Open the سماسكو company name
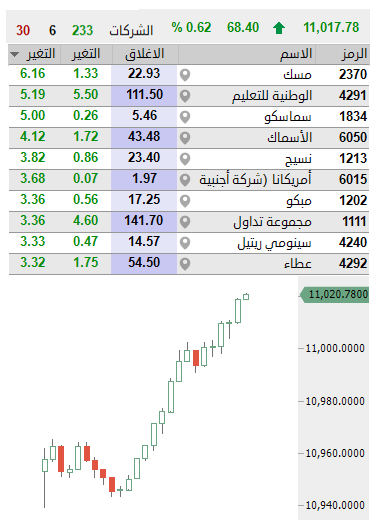The height and width of the screenshot is (529, 377). coord(288,117)
